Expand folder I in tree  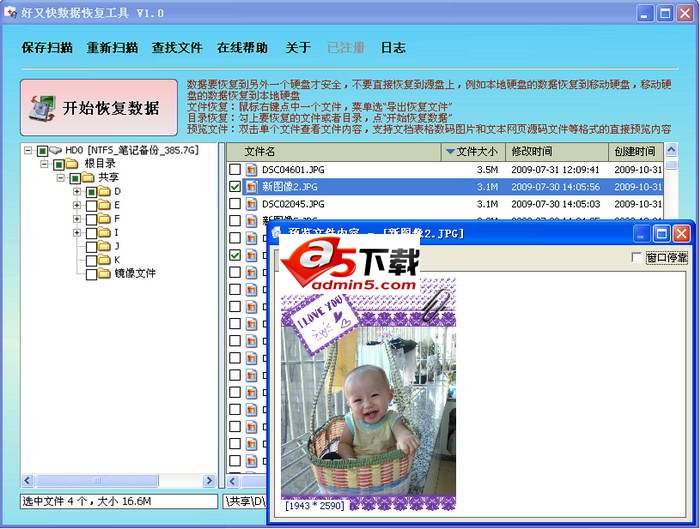(77, 233)
